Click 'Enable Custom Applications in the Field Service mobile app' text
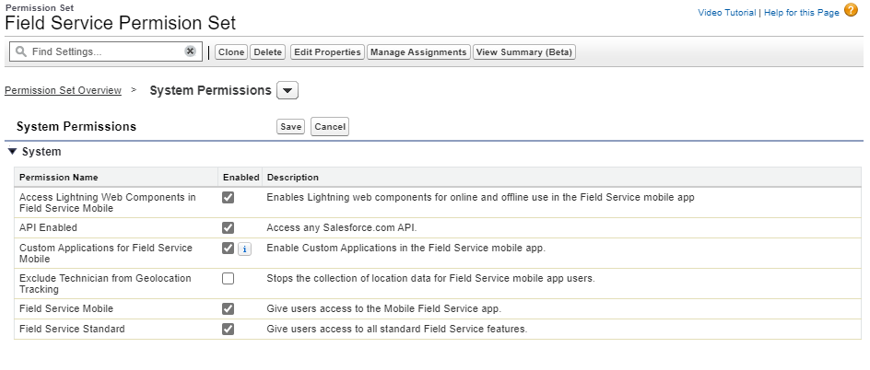The width and height of the screenshot is (870, 370). pos(406,248)
